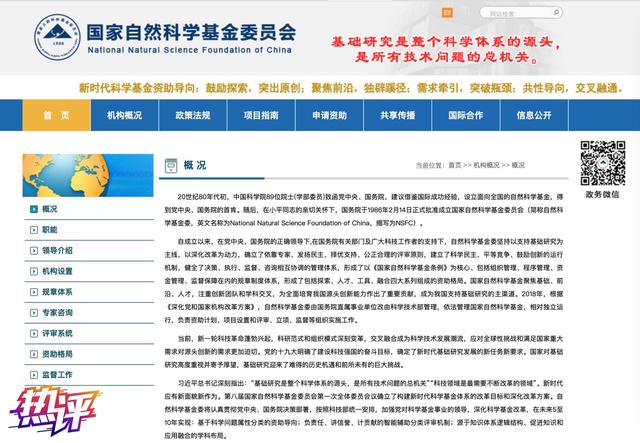Click the arrow icon beside 专家咨询
The height and width of the screenshot is (443, 640).
pyautogui.click(x=34, y=312)
